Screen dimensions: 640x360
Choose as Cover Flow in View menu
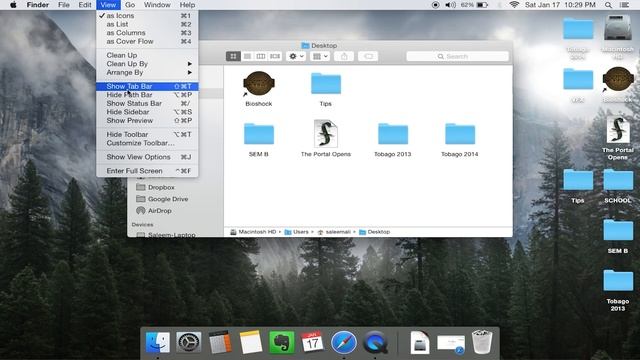pos(147,41)
